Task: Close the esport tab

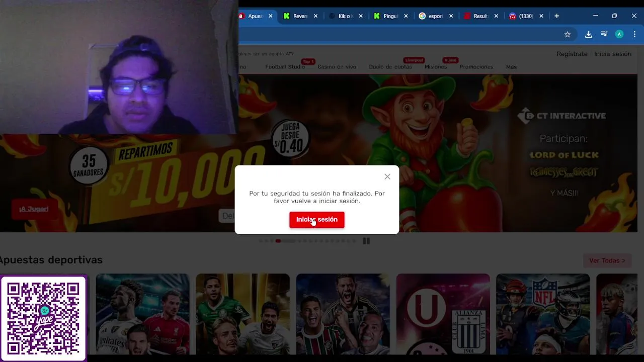Action: 451,16
